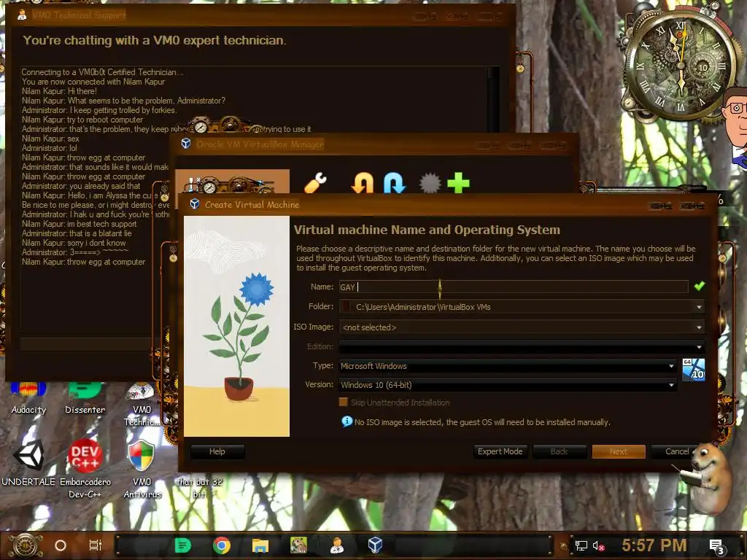Screen dimensions: 747x560
Task: Click the Windows 10 64-bit OS badge icon
Action: 693,370
